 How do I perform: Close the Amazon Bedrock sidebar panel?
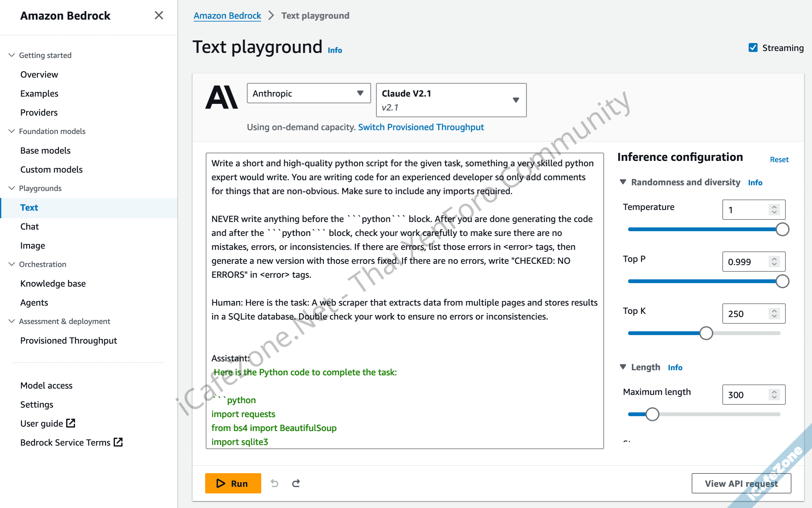tap(159, 16)
